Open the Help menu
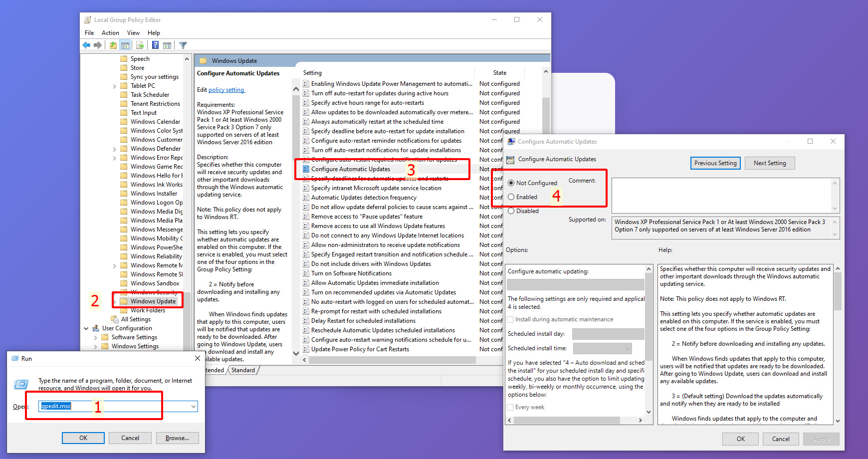Screen dimensions: 868x459 click(154, 33)
